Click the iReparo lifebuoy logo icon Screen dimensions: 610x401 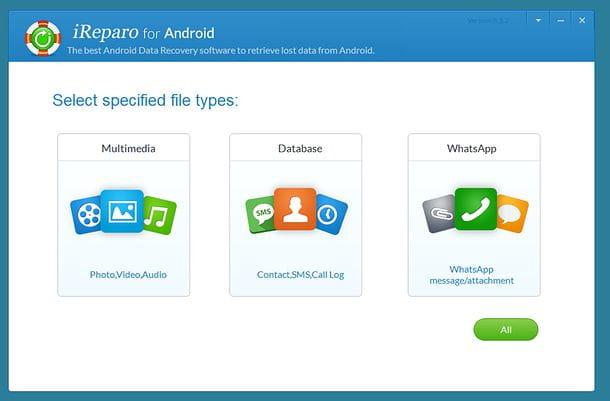point(43,38)
